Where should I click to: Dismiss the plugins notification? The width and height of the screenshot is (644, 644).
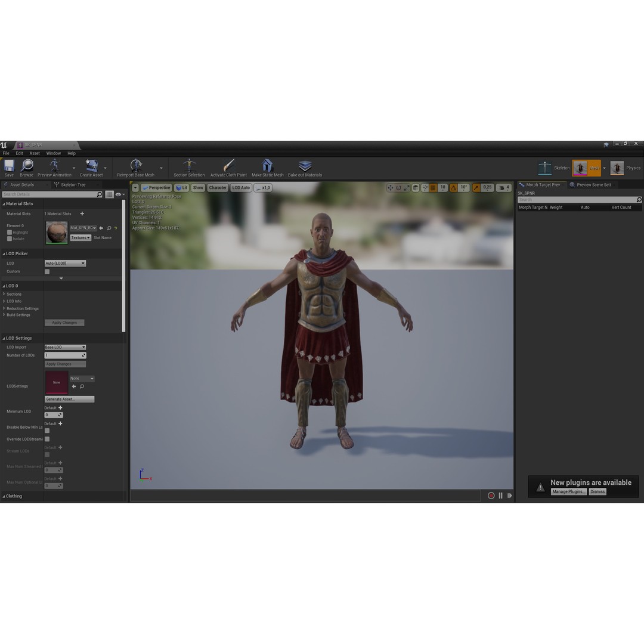click(597, 491)
